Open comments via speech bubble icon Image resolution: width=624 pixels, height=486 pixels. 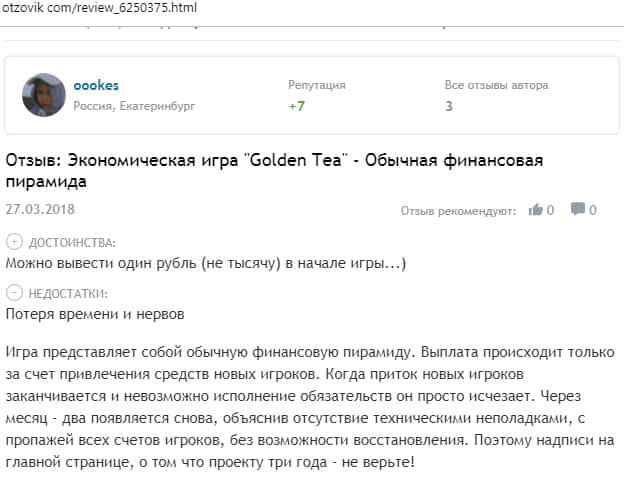click(578, 209)
